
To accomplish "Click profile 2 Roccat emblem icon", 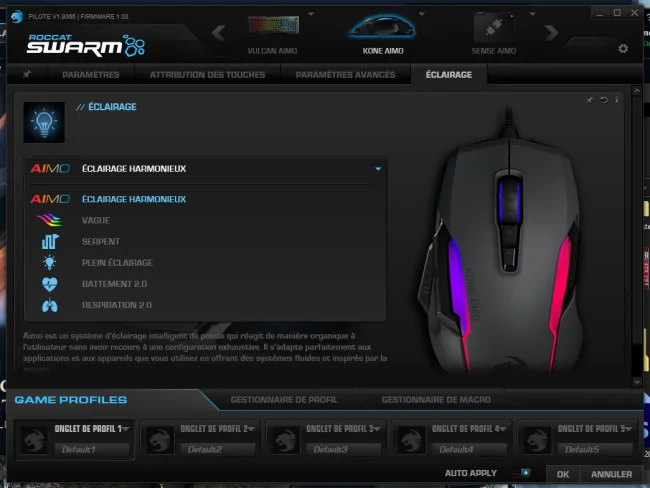I will tap(160, 440).
